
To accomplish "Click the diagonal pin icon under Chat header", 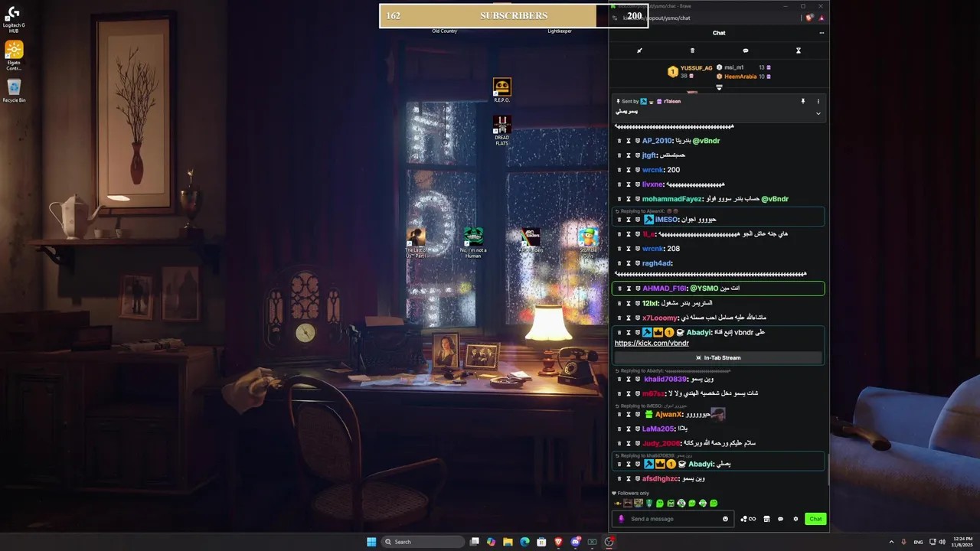I will point(639,51).
